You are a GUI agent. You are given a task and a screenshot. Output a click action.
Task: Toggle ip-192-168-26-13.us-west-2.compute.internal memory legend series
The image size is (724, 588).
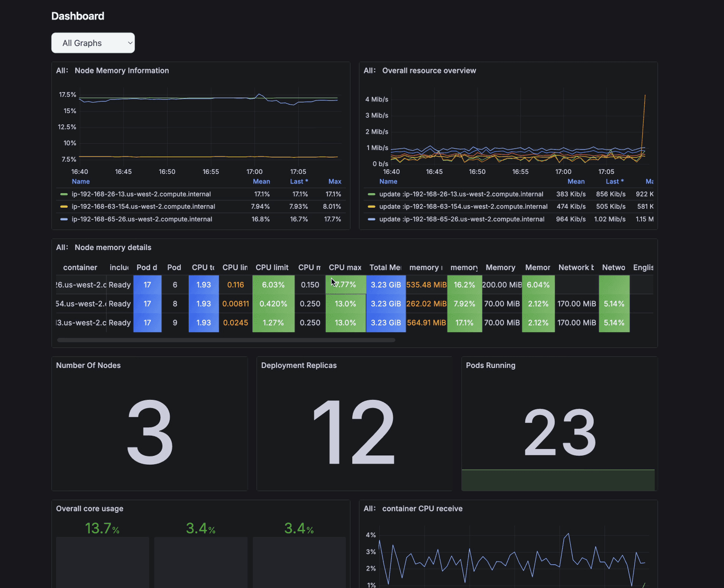141,194
